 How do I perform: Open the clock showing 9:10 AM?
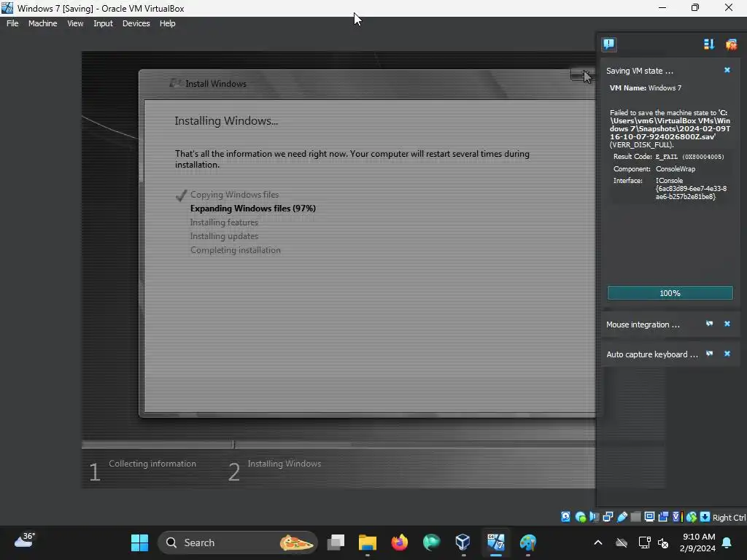(698, 542)
